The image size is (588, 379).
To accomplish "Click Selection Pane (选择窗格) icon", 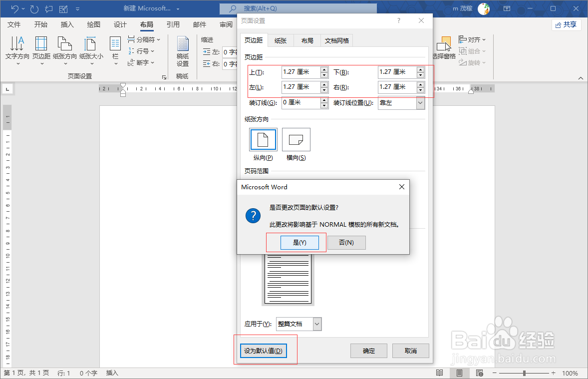I will pos(444,48).
